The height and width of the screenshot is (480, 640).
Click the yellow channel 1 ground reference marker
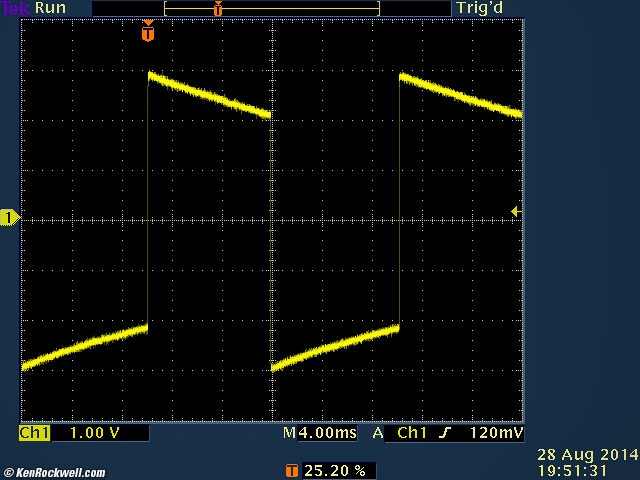[9, 218]
